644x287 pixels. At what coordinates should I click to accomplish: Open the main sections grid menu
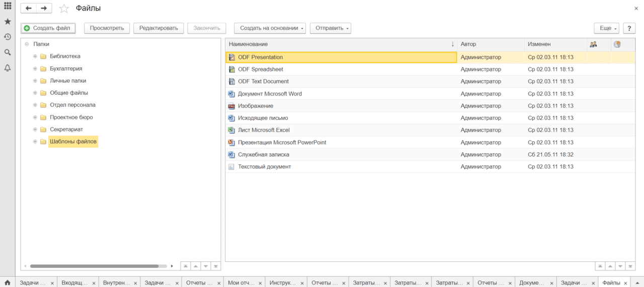coord(8,6)
